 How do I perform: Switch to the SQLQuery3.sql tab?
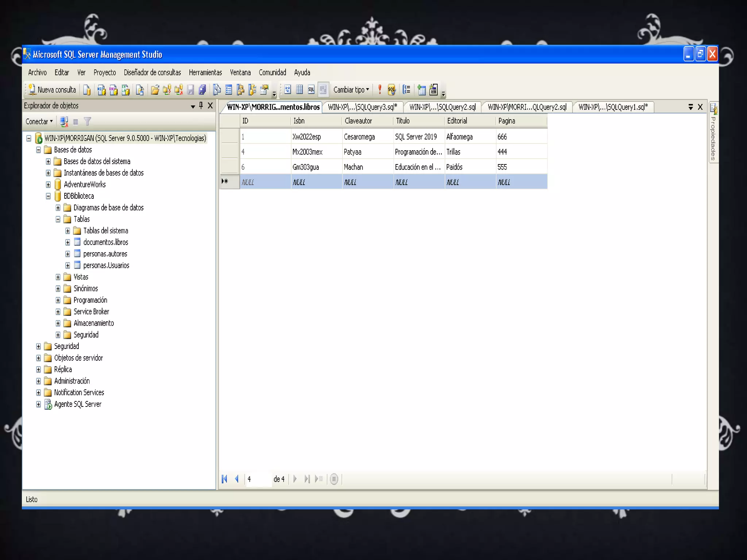click(362, 107)
